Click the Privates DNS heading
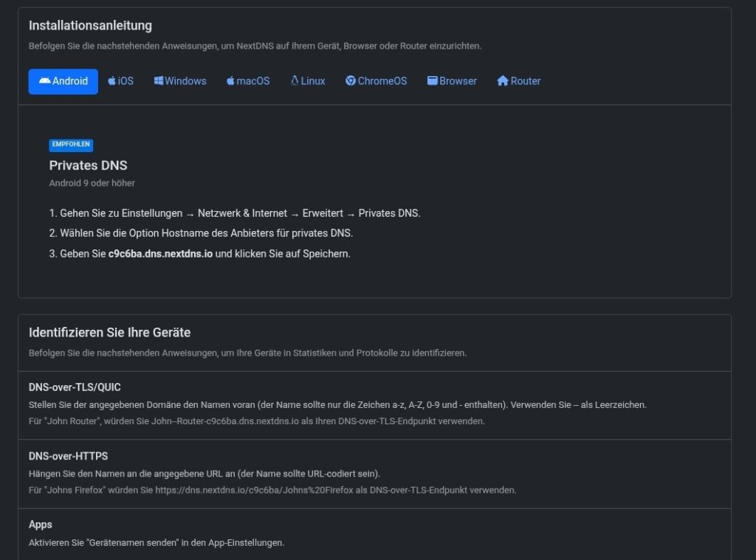The width and height of the screenshot is (756, 560). [x=88, y=165]
